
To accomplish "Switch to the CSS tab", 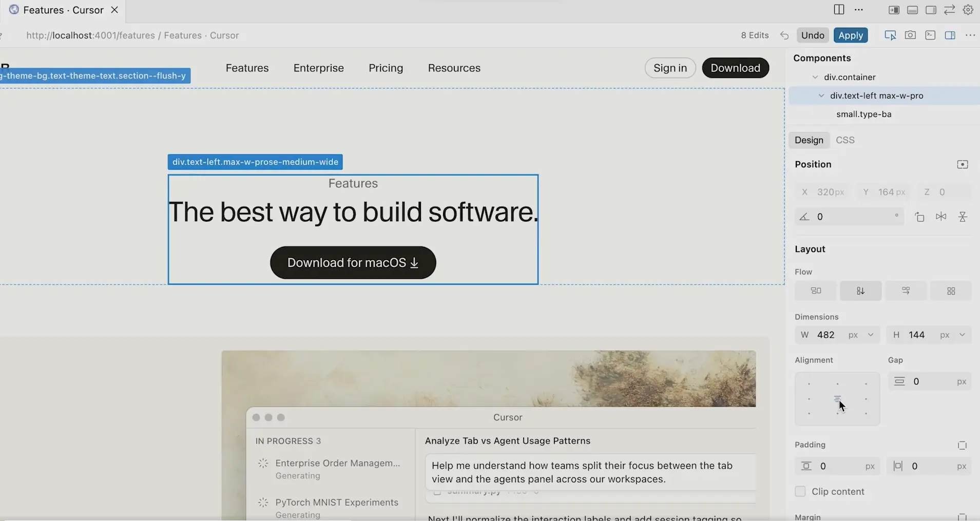I will [x=845, y=140].
